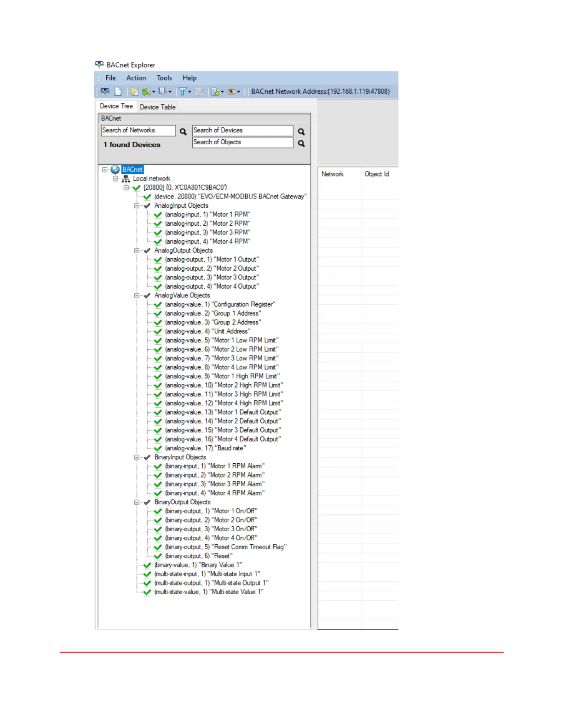This screenshot has width=563, height=728.
Task: Click the BACnet globe icon in tree
Action: click(x=115, y=170)
